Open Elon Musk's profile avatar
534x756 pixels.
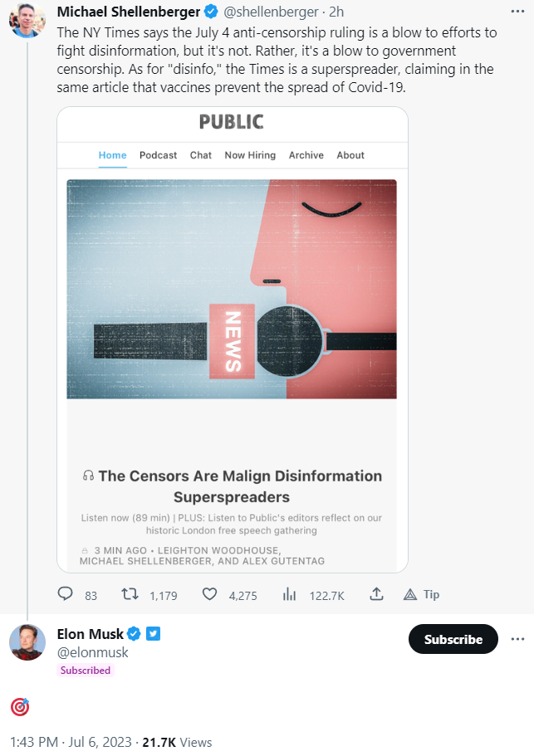[27, 643]
